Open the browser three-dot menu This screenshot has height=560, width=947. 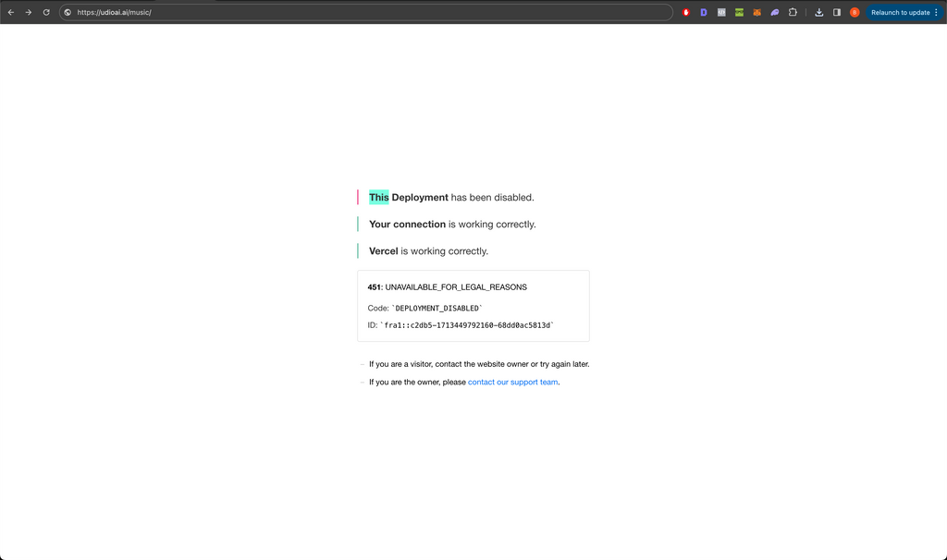[937, 12]
